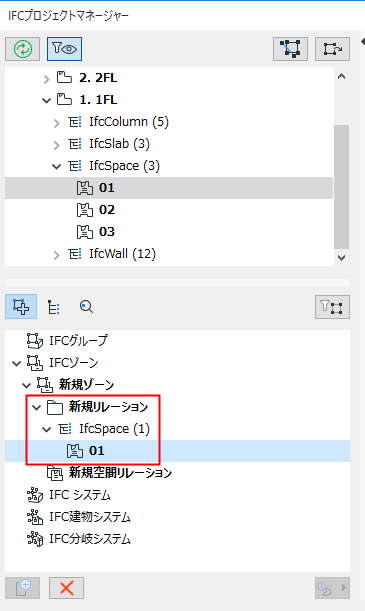Click the 2. 2FL story icon
Image resolution: width=365 pixels, height=611 pixels.
[x=64, y=77]
